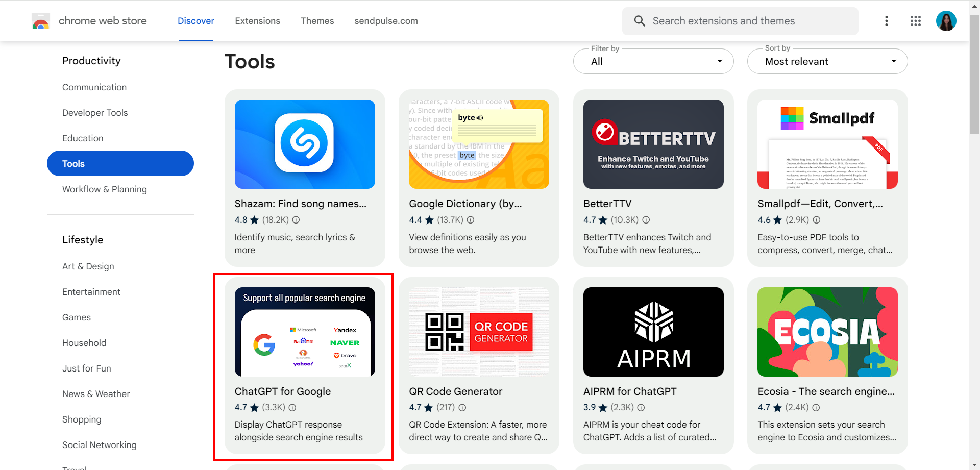Open the BetterTTV extension thumbnail
The width and height of the screenshot is (980, 470).
coord(653,144)
